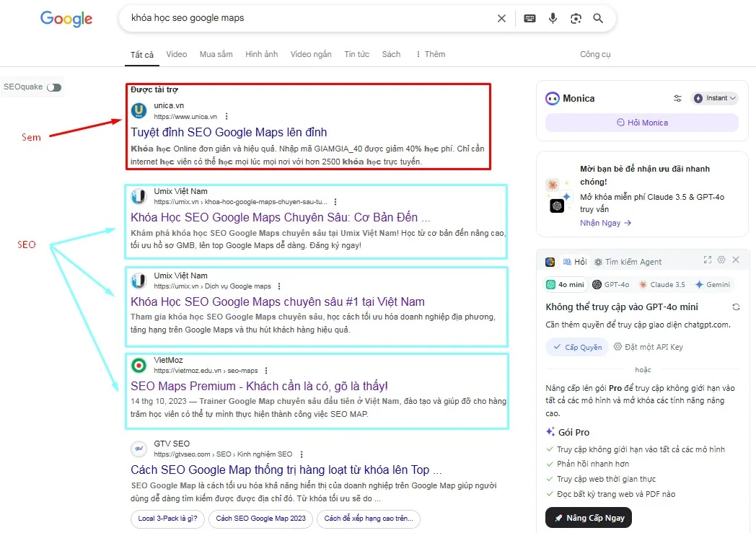Click the ChatGPT icon in invite card
The width and height of the screenshot is (756, 533).
557,206
